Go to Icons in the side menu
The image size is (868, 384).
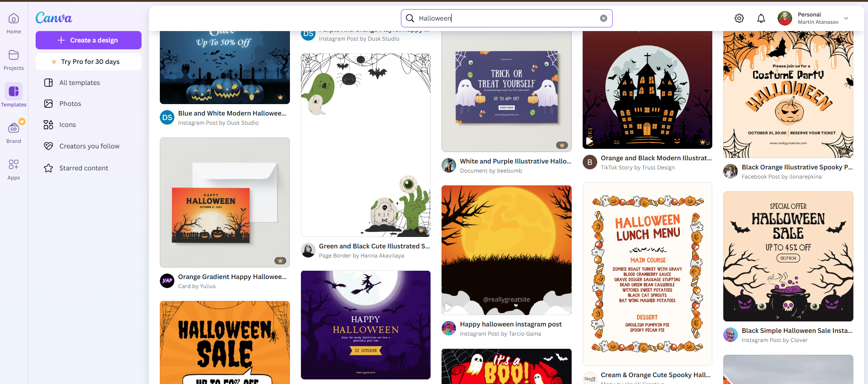[x=67, y=125]
